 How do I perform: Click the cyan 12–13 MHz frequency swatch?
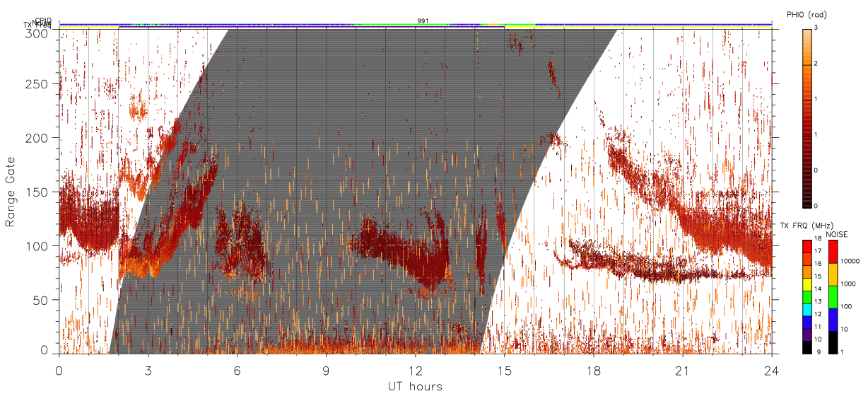[807, 308]
